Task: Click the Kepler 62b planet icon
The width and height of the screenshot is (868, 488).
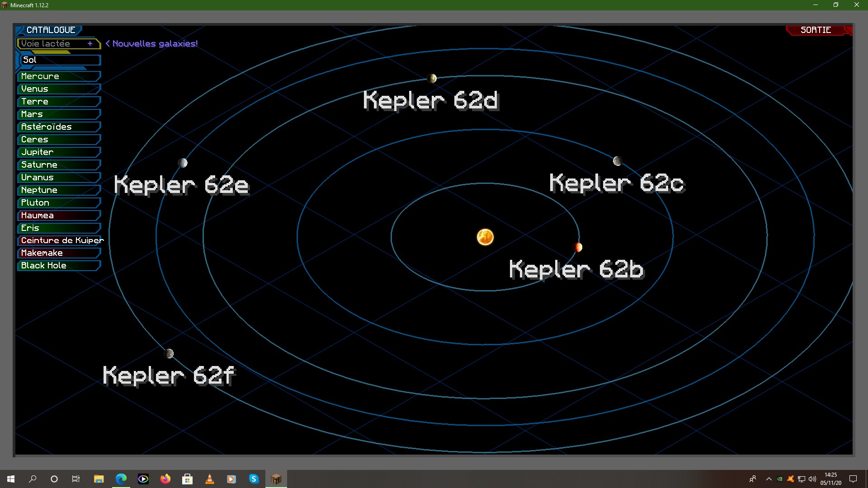Action: pyautogui.click(x=578, y=247)
